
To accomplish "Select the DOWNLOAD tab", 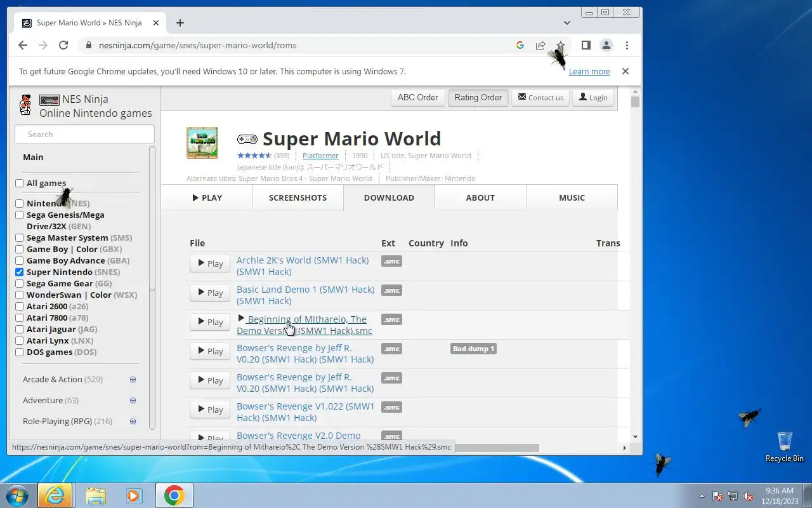I will pos(389,197).
